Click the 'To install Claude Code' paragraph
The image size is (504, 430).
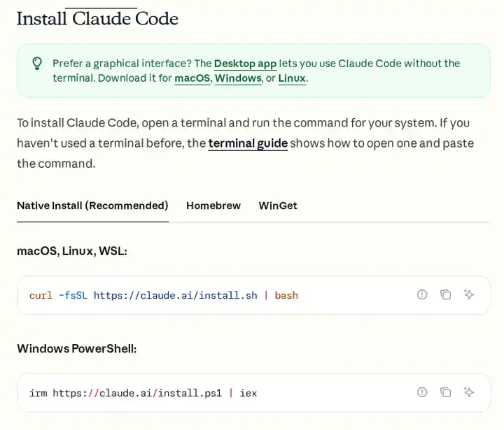[245, 143]
